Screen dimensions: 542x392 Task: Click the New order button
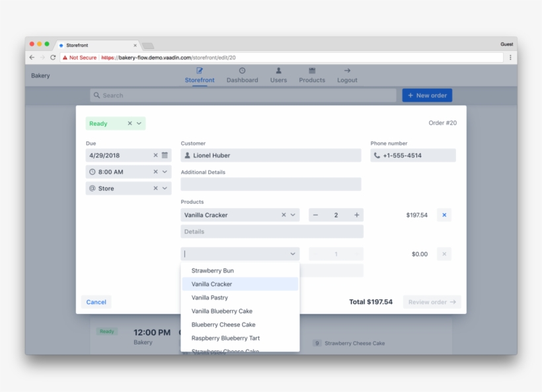point(427,95)
